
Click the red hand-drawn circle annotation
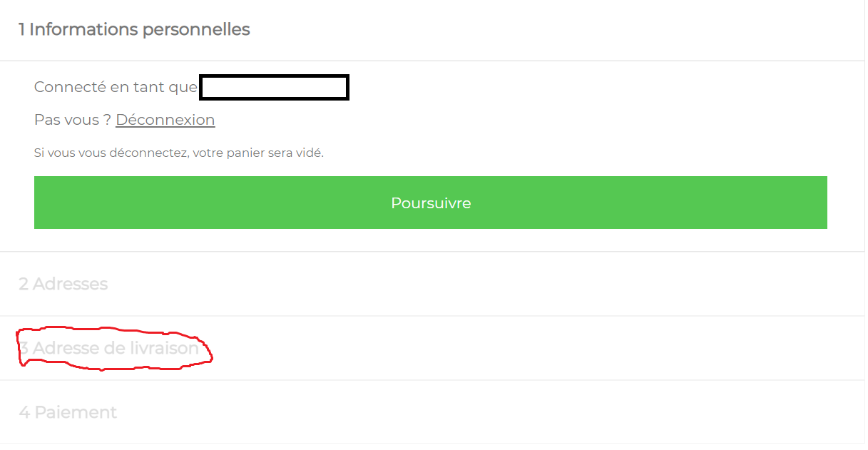[x=114, y=348]
